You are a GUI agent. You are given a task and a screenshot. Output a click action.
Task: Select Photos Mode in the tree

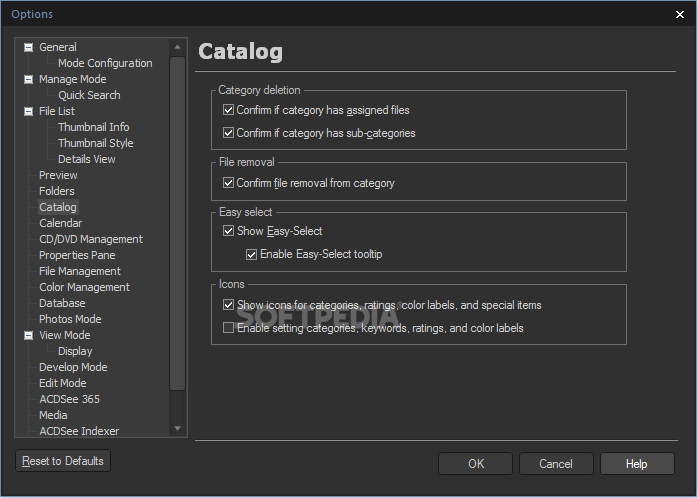click(70, 320)
